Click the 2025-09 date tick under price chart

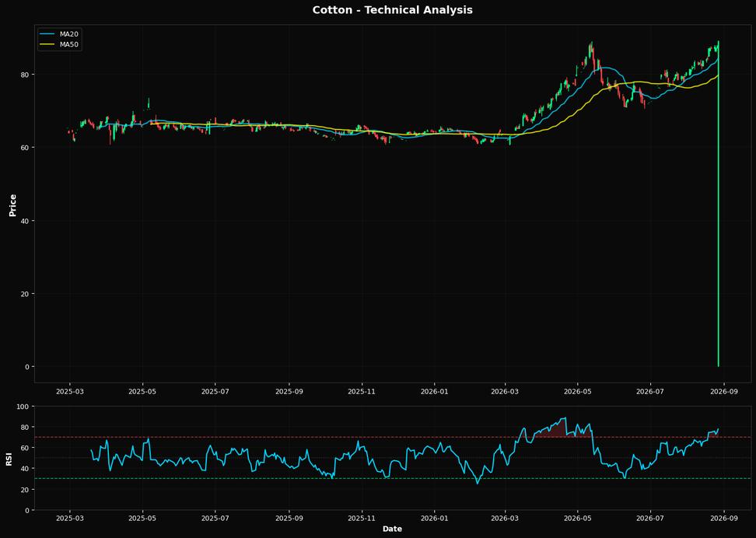tap(289, 391)
